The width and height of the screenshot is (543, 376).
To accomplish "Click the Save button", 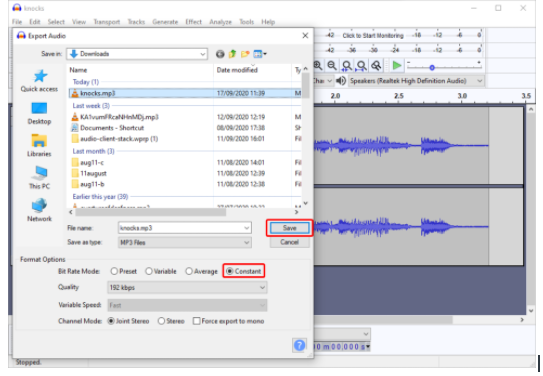I will (290, 228).
